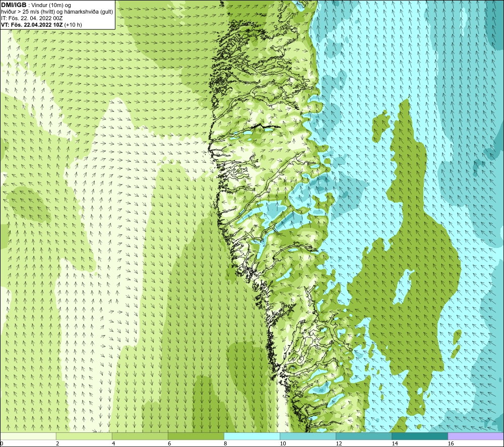The image size is (504, 447).
Task: Click the 10–12 m/s cyan legend swatch
Action: (308, 436)
